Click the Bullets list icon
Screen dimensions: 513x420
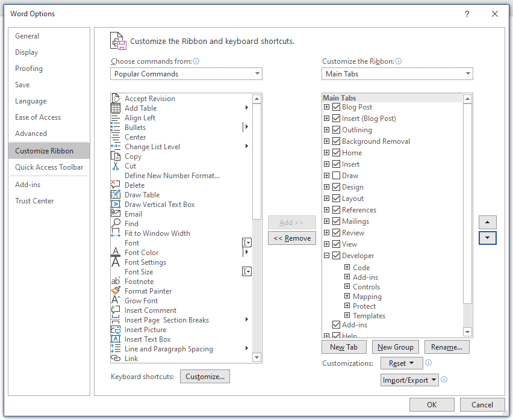(x=116, y=127)
